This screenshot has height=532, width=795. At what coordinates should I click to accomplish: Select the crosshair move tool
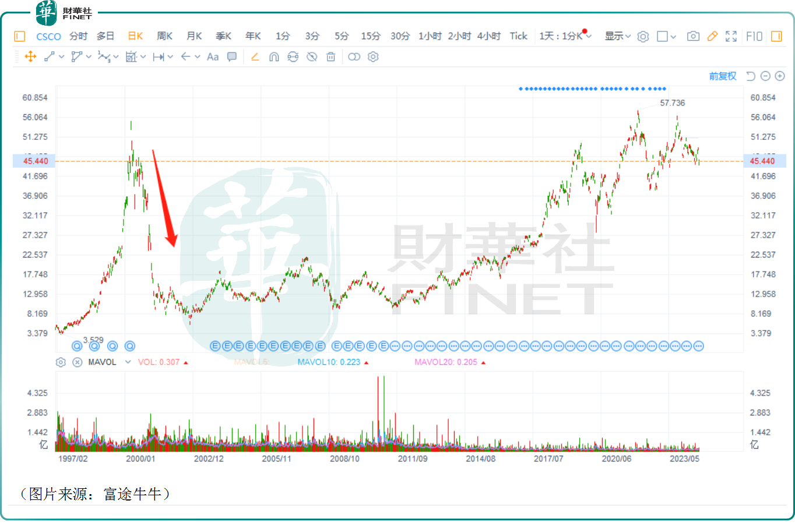tap(30, 57)
